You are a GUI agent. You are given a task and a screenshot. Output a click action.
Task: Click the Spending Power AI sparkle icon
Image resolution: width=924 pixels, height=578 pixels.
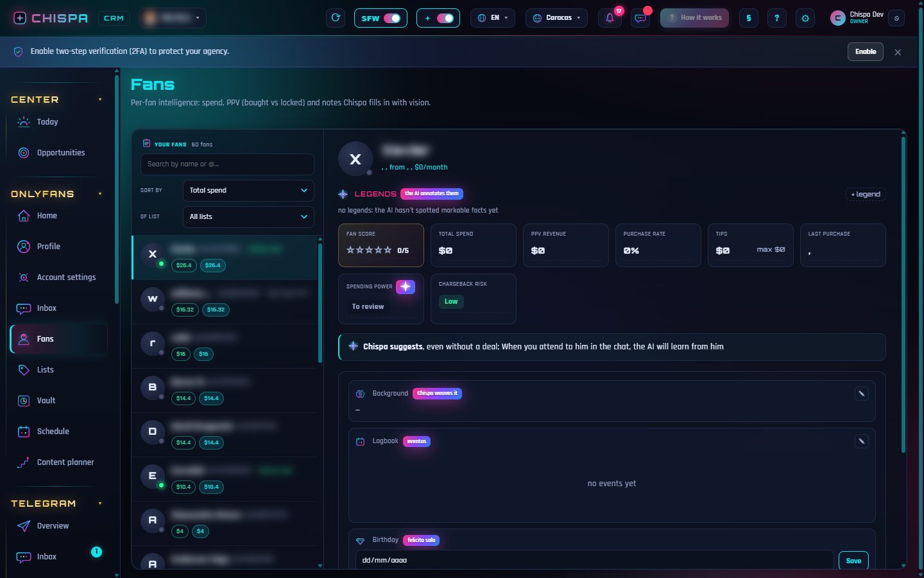click(406, 287)
